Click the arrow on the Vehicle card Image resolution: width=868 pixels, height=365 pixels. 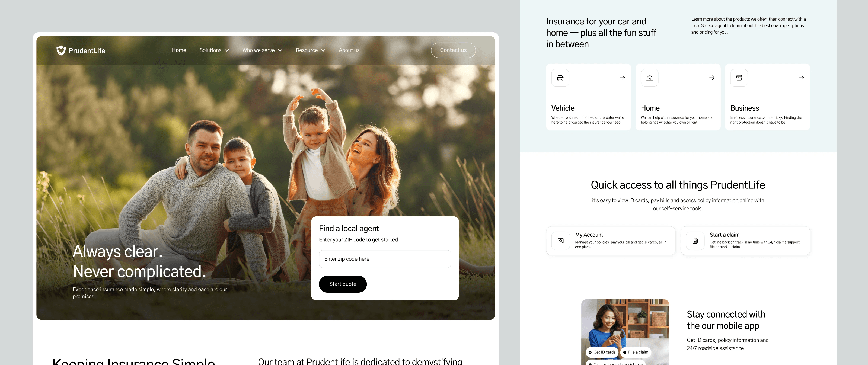(622, 78)
